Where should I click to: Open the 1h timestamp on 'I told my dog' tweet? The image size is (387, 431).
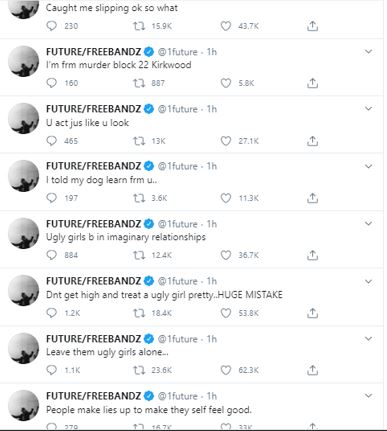pos(212,166)
